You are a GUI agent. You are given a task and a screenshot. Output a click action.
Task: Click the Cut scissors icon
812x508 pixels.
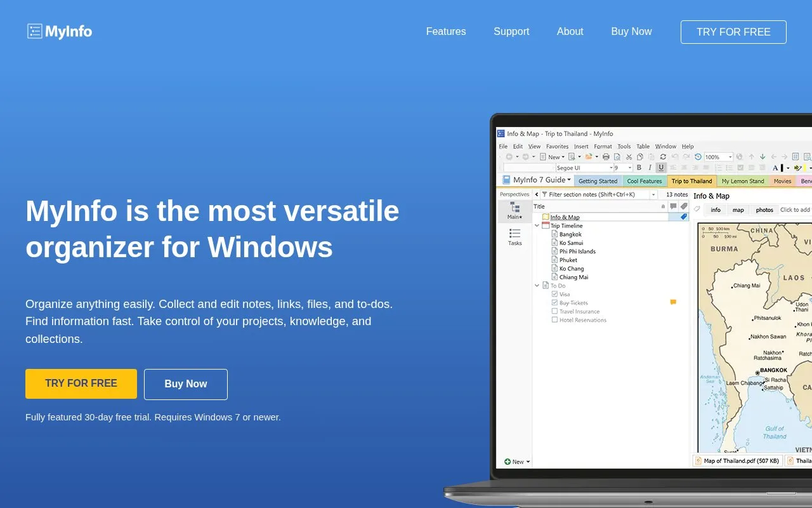(x=629, y=157)
